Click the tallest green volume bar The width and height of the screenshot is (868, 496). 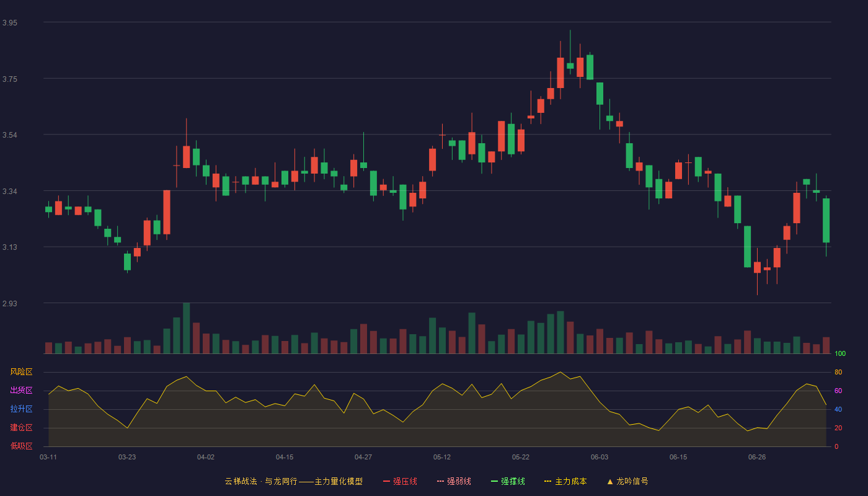(187, 328)
